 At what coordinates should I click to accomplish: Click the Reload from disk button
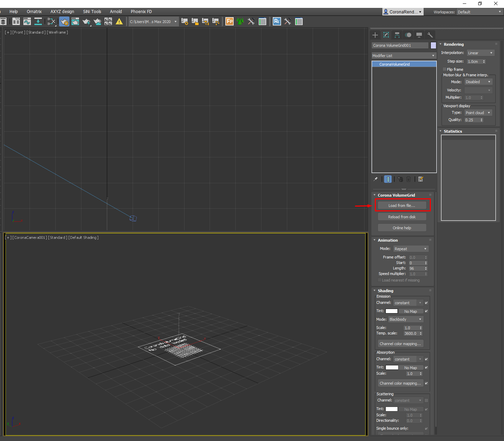coord(402,217)
